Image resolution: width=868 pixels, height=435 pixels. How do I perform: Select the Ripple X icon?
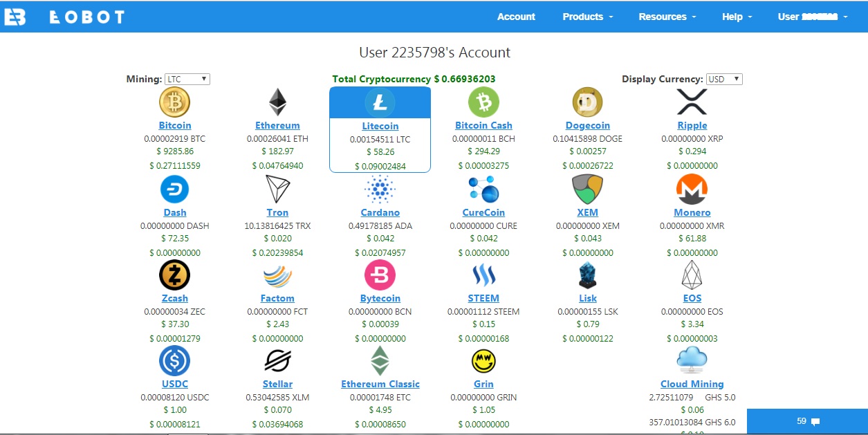692,102
